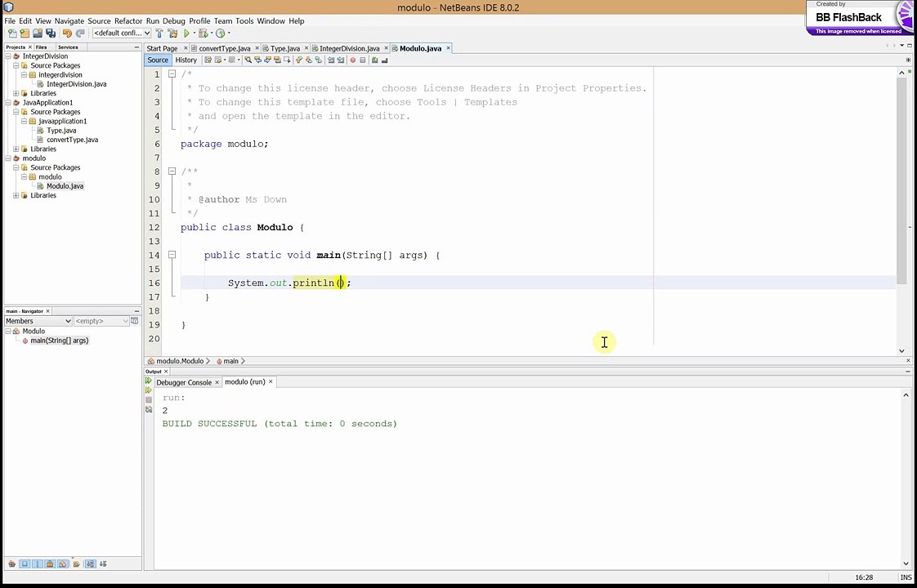
Task: Open the Run Project dropdown arrow
Action: tap(195, 33)
